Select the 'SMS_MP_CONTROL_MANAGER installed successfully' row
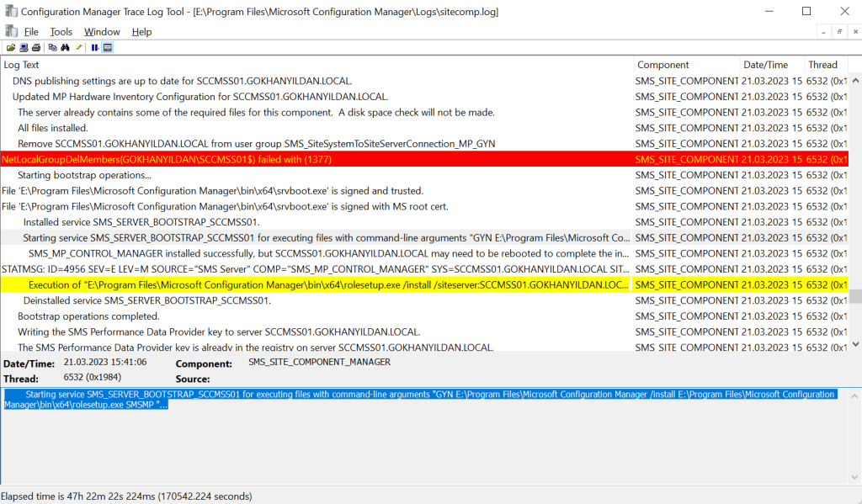 pyautogui.click(x=424, y=253)
